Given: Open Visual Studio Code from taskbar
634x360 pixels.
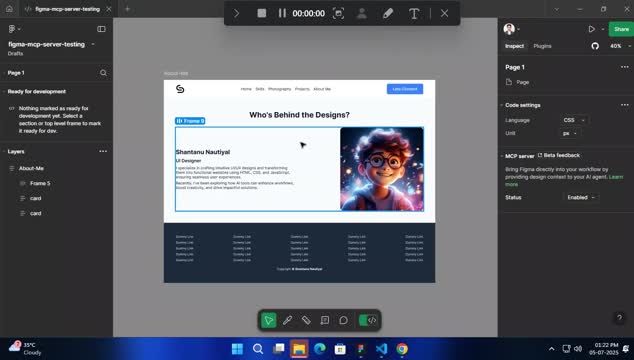Looking at the screenshot, I should pyautogui.click(x=381, y=349).
